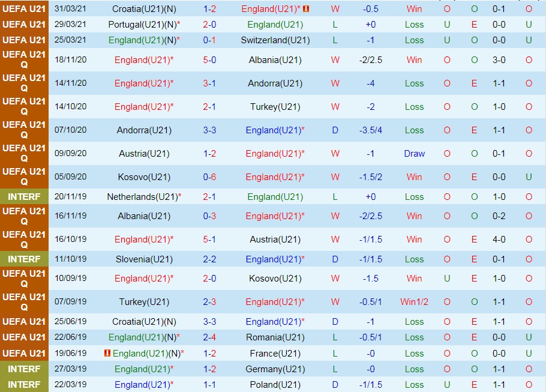Open Croatia(U21)(N) team in the 31/03/21 row
Viewport: 546px width, 392px height.
tap(144, 9)
